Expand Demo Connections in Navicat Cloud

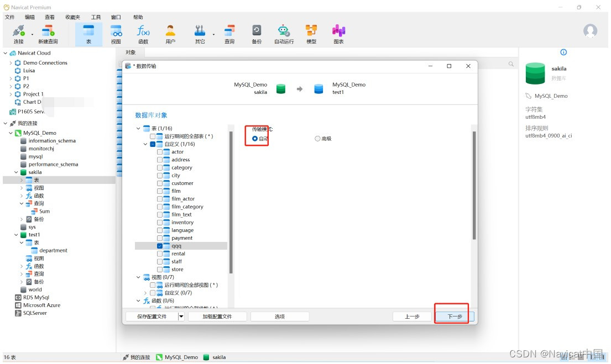(11, 62)
